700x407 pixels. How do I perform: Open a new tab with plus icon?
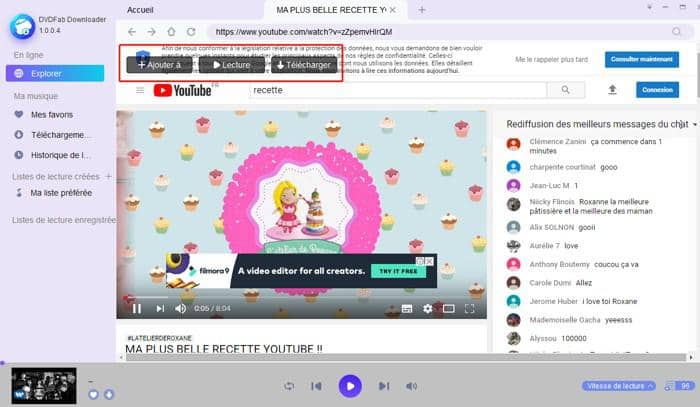point(422,10)
